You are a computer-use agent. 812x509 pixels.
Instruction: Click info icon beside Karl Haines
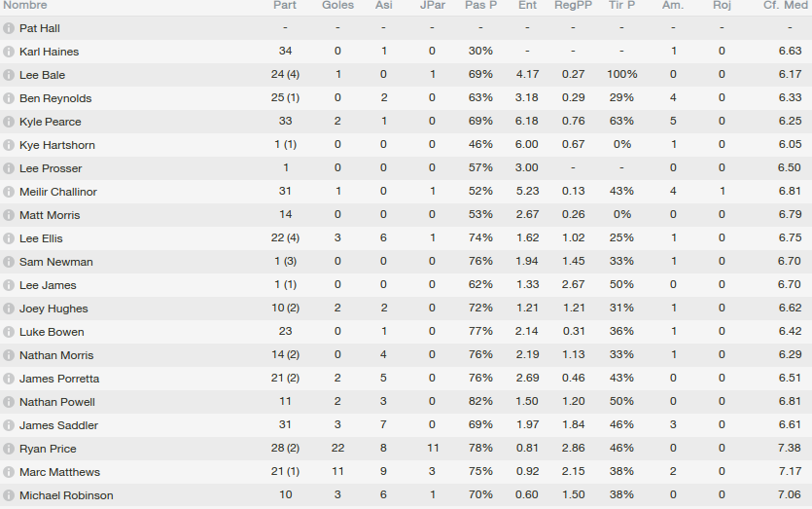[9, 52]
